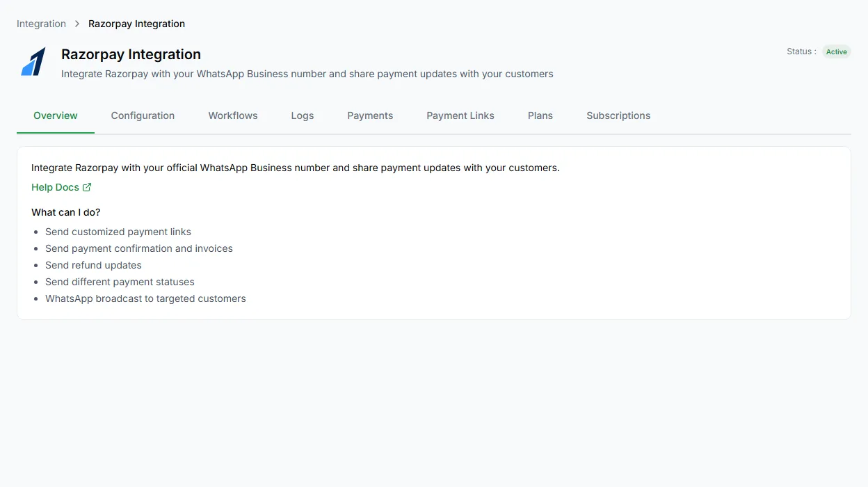Go back to Integration breadcrumb link
Image resolution: width=868 pixels, height=487 pixels.
(x=41, y=24)
